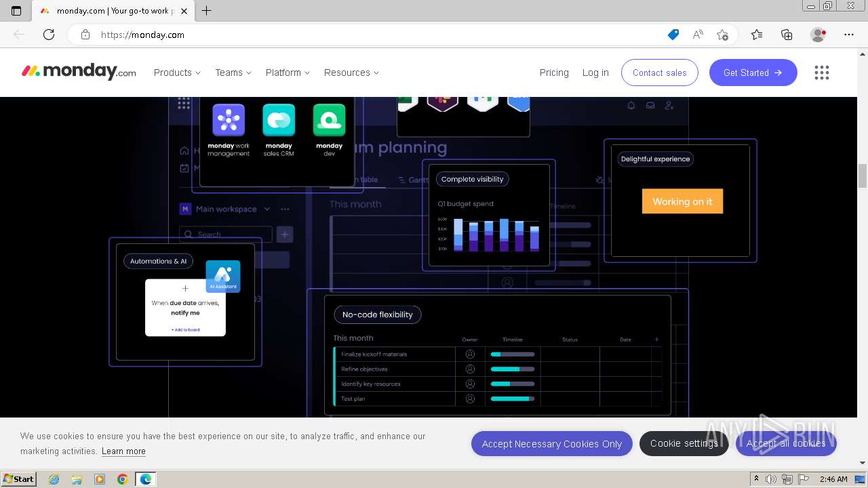The height and width of the screenshot is (488, 868).
Task: Open Internet Explorer from the taskbar
Action: pyautogui.click(x=54, y=479)
